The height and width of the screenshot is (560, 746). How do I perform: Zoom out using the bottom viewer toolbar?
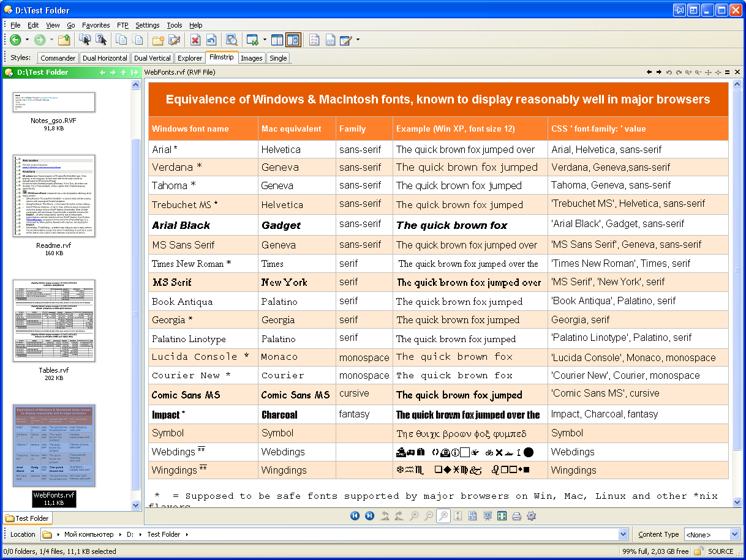point(429,516)
